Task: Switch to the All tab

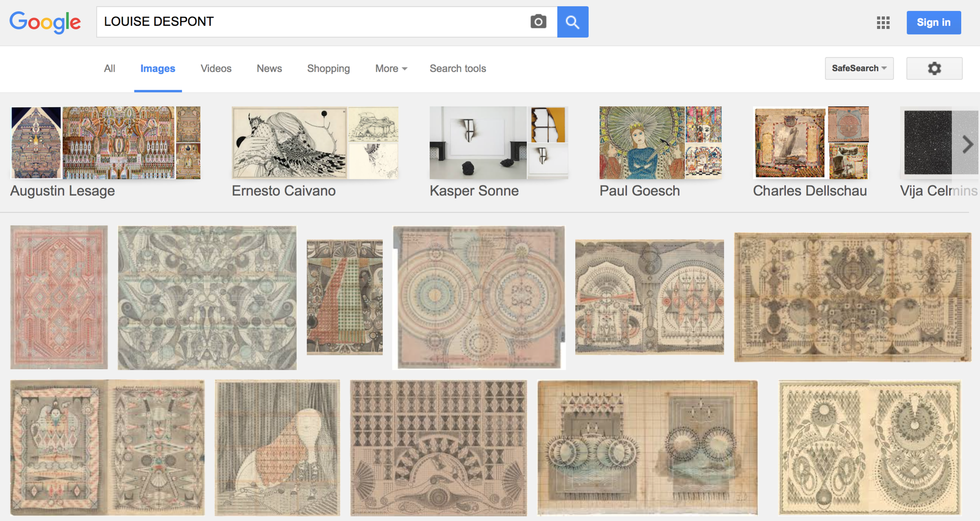Action: click(109, 69)
